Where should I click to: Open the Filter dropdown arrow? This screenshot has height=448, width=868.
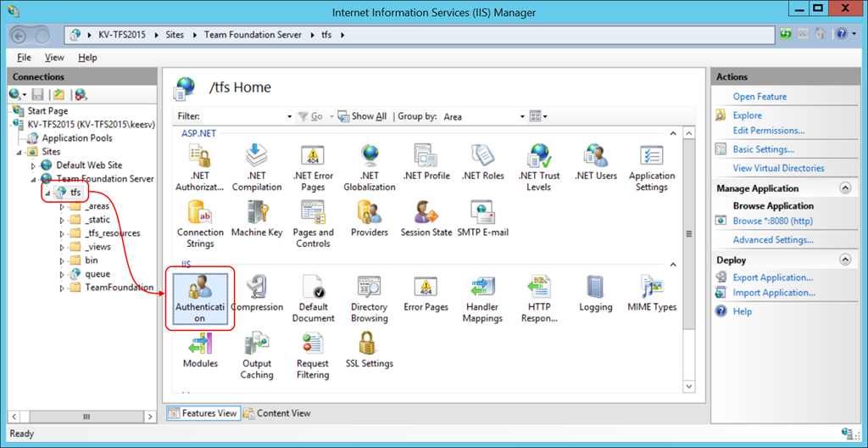coord(289,116)
